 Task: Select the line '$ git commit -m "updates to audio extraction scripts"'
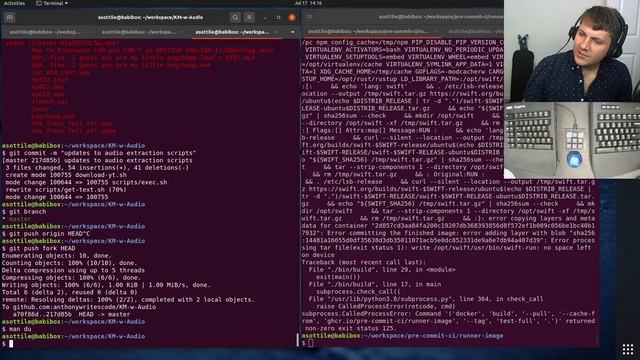point(99,153)
